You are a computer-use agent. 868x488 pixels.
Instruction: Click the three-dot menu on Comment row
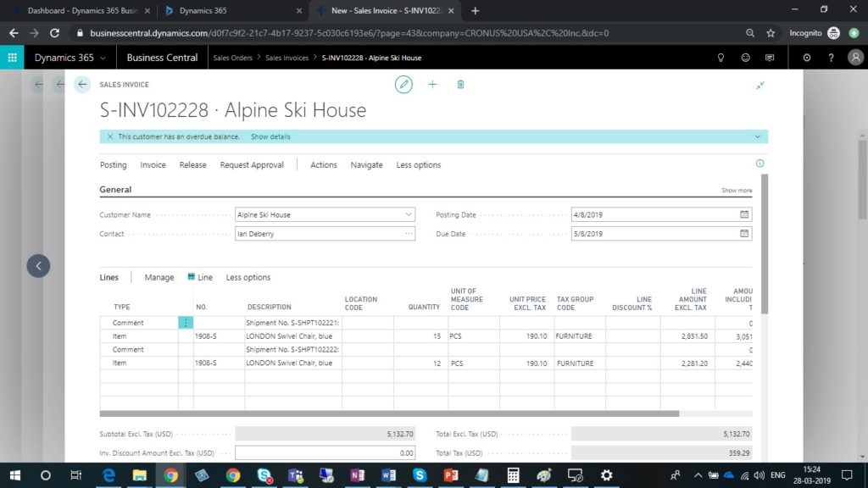coord(186,323)
